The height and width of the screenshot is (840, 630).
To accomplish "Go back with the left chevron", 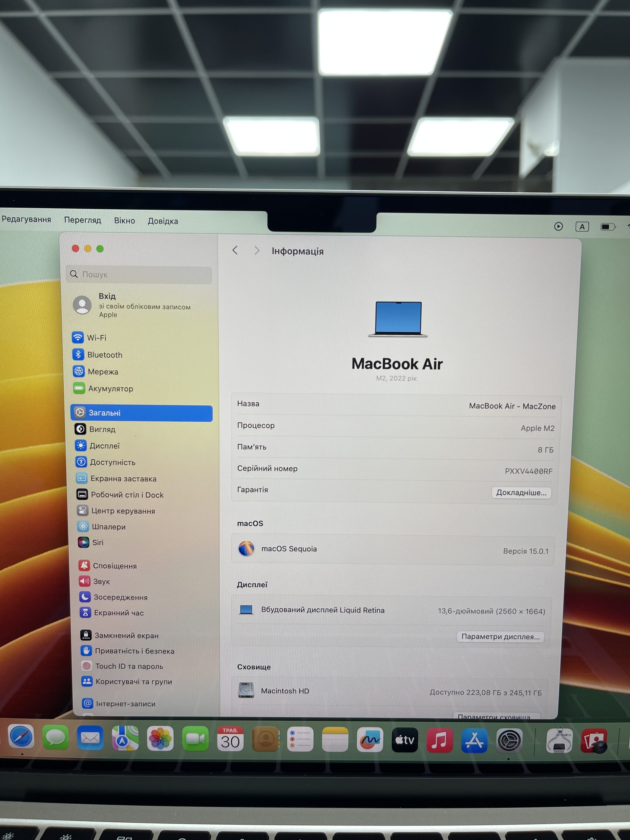I will [x=235, y=250].
